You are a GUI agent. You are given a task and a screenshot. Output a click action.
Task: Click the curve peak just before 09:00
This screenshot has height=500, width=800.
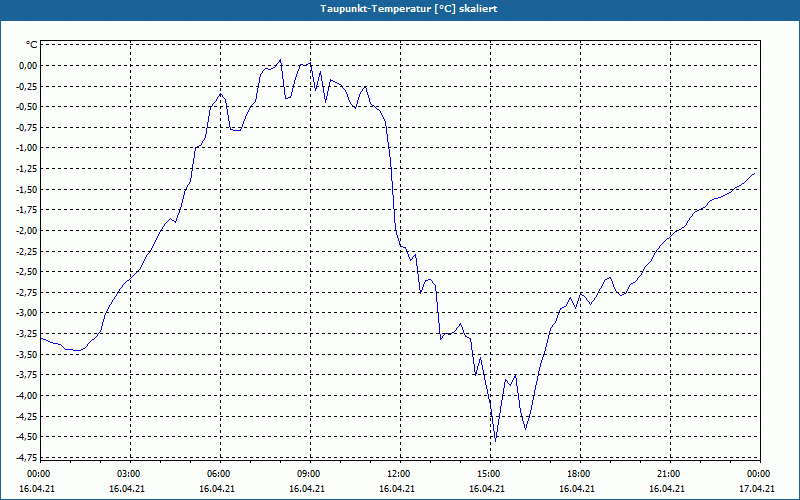[280, 60]
